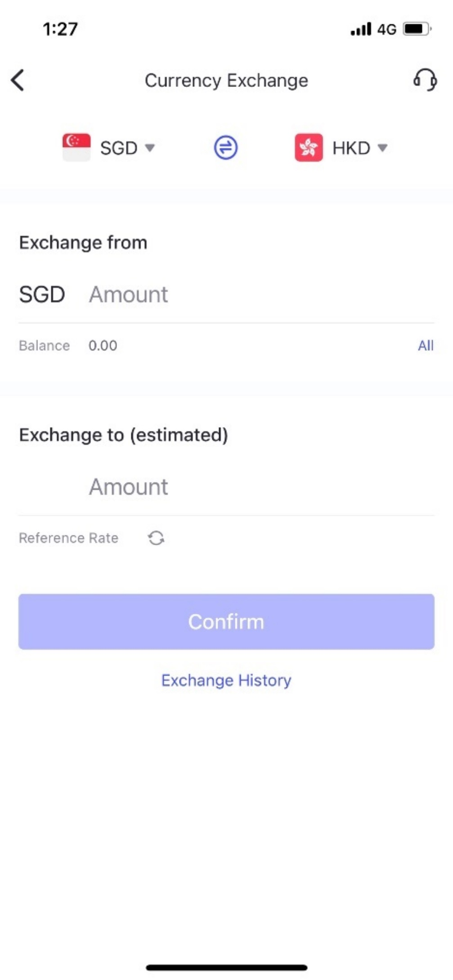453x980 pixels.
Task: Open Exchange History link
Action: click(226, 680)
